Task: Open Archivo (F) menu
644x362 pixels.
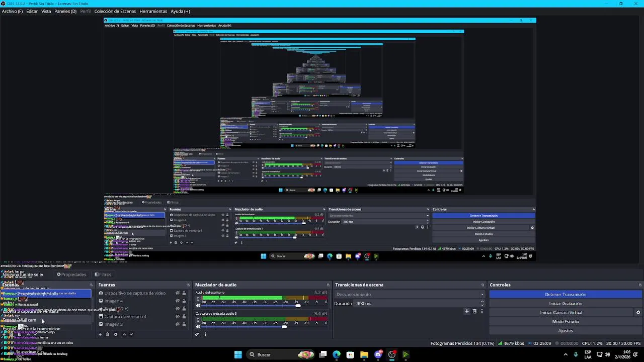Action: pyautogui.click(x=12, y=11)
